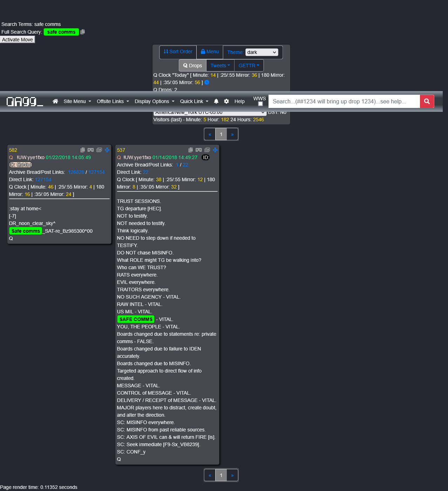Image resolution: width=448 pixels, height=491 pixels.
Task: Click the ID: f2d4bd badge
Action: [x=21, y=165]
